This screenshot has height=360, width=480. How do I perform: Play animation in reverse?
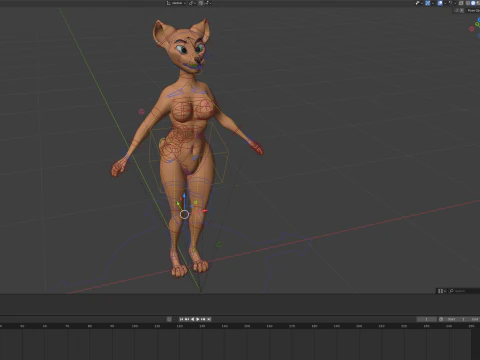192,319
